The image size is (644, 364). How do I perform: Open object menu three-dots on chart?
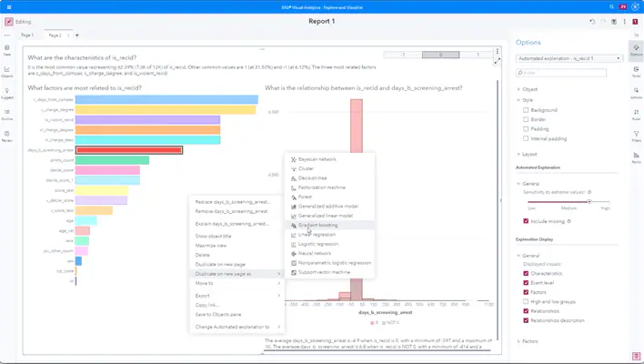(x=498, y=51)
